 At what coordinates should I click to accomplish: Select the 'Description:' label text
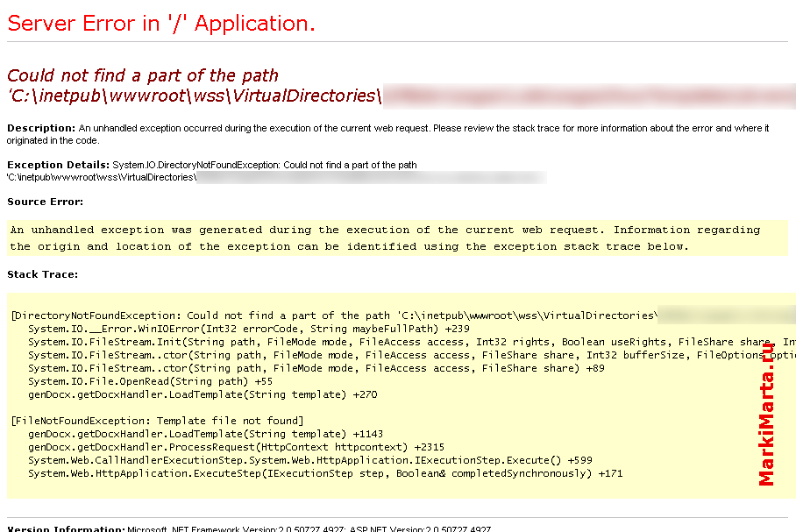41,128
